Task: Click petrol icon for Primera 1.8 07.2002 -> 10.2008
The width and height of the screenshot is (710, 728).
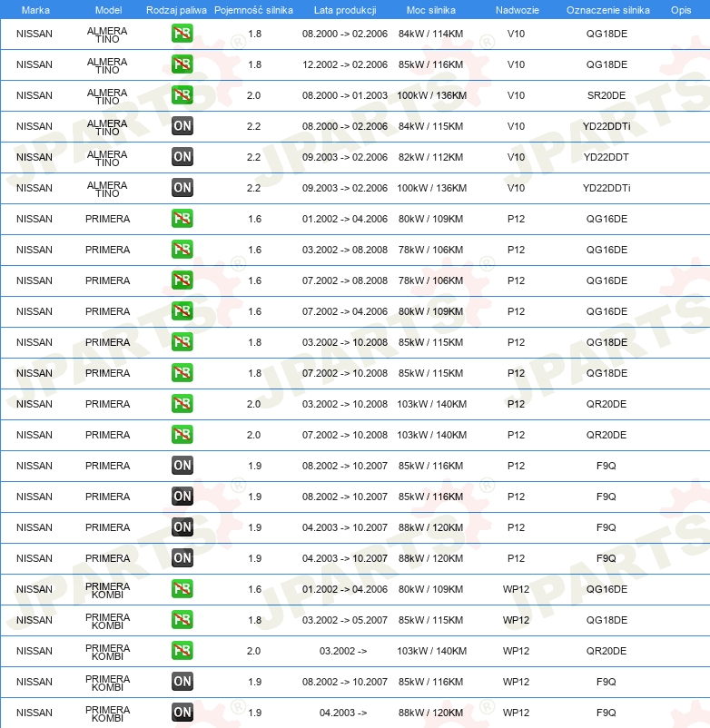Action: 182,373
